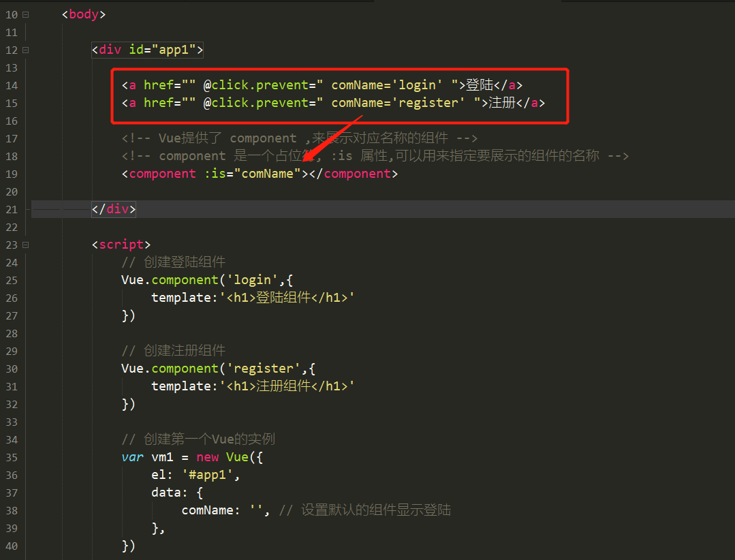
Task: Click the first @click.prevent attribute on line 14
Action: tap(264, 85)
